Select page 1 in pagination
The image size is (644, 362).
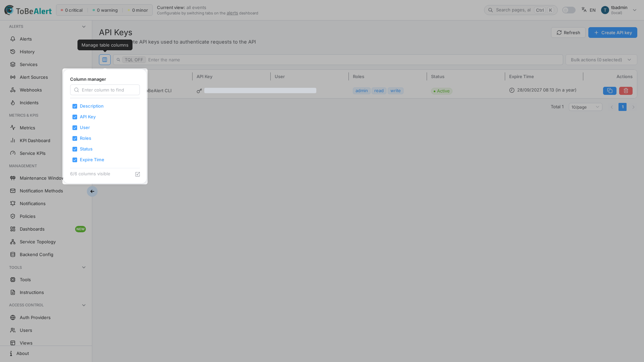click(x=622, y=107)
